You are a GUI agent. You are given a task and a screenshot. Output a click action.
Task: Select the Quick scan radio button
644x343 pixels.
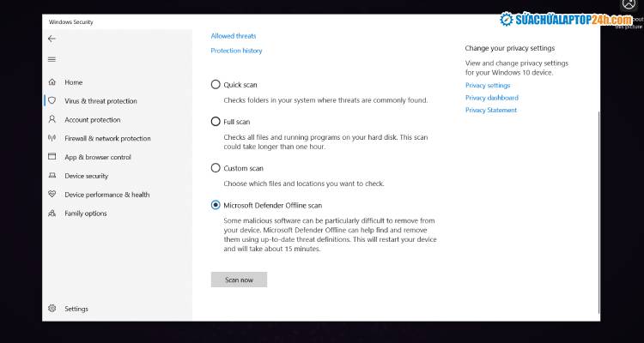(216, 85)
